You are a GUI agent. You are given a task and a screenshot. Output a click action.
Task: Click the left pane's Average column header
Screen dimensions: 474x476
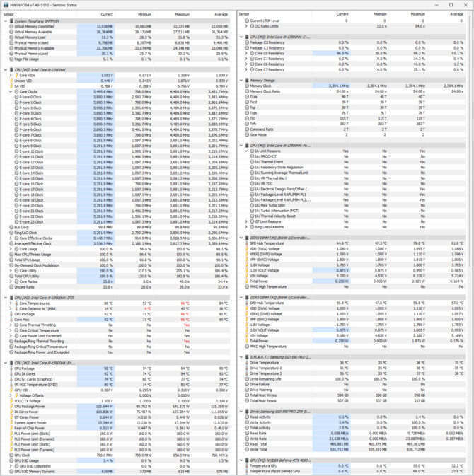pos(220,14)
